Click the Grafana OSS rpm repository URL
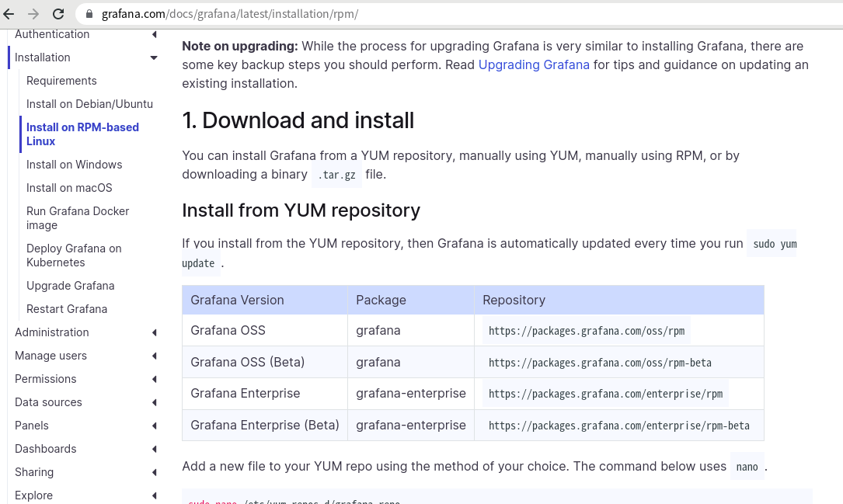Screen dimensions: 843x504 coord(587,331)
